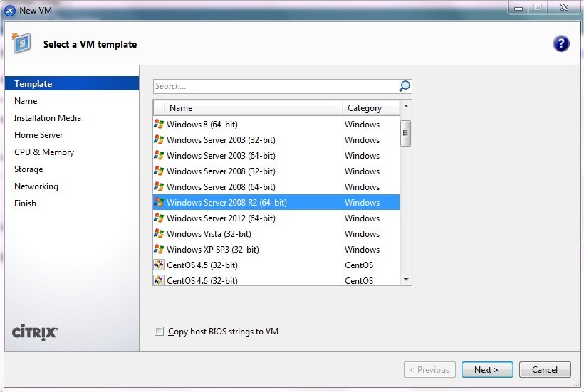
Task: Enable Copy host BIOS strings to VM
Action: pyautogui.click(x=160, y=332)
